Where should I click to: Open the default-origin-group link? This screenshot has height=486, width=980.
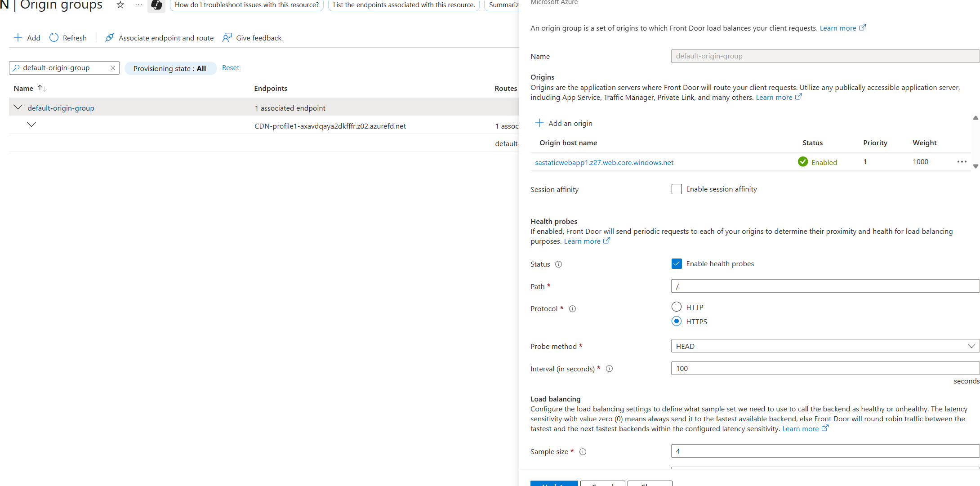tap(61, 108)
